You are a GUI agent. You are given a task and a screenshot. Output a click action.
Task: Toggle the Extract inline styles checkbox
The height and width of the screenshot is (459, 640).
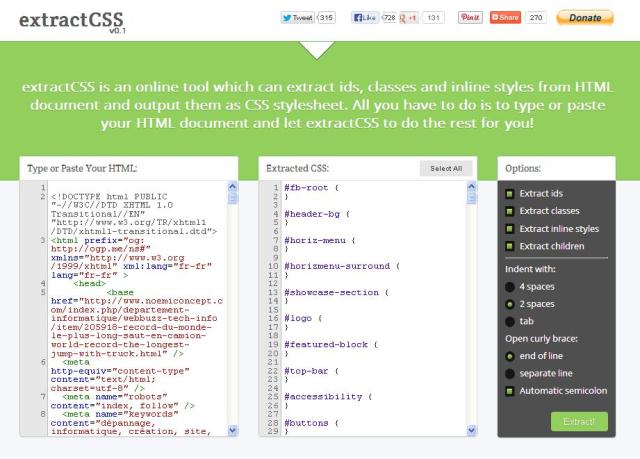coord(509,229)
